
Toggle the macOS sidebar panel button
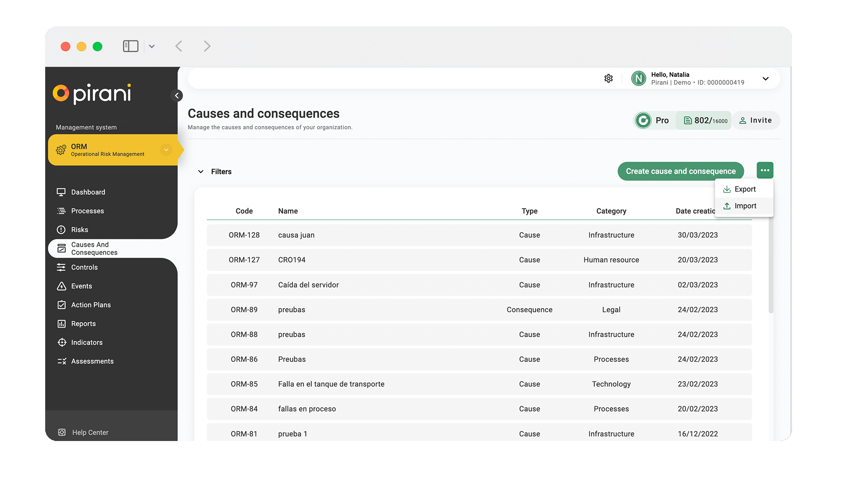point(131,46)
